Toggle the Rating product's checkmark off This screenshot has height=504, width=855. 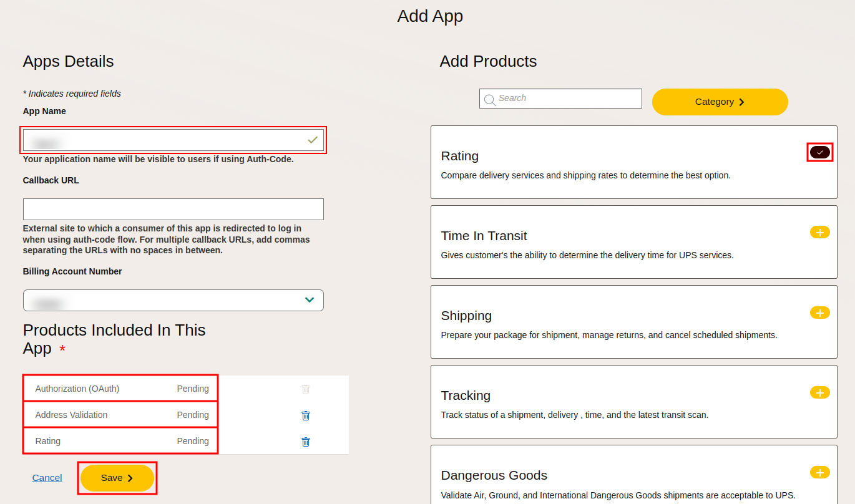(819, 152)
